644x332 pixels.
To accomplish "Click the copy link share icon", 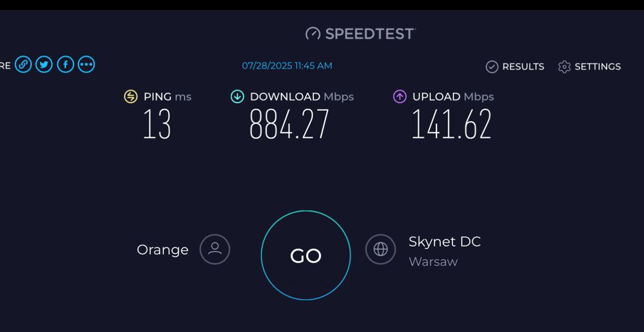I will point(23,64).
